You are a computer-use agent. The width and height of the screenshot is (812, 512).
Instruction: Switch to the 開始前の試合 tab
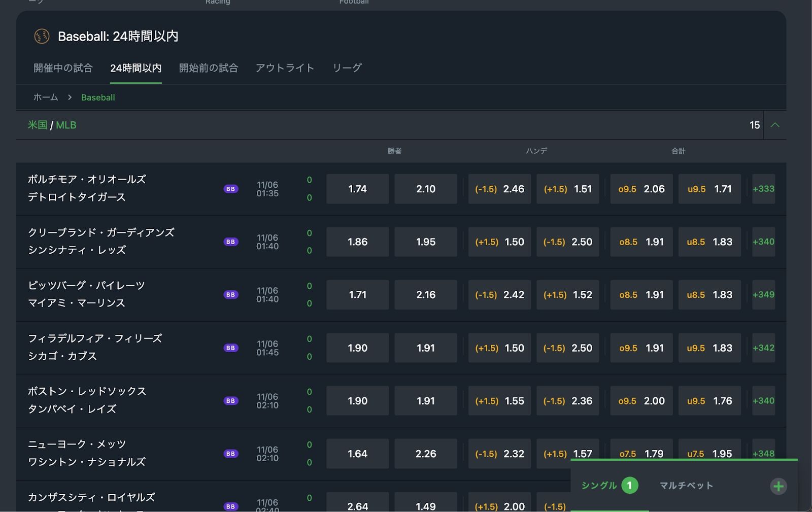(x=209, y=68)
